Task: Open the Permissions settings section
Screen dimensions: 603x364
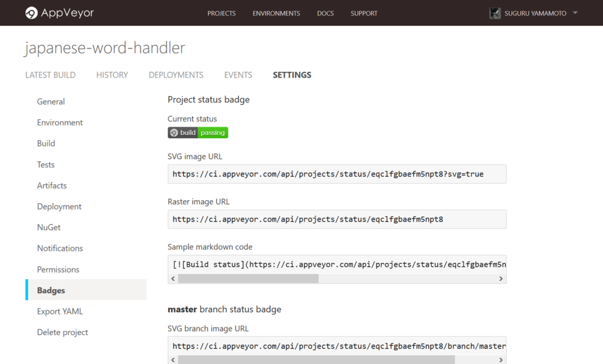Action: tap(58, 269)
